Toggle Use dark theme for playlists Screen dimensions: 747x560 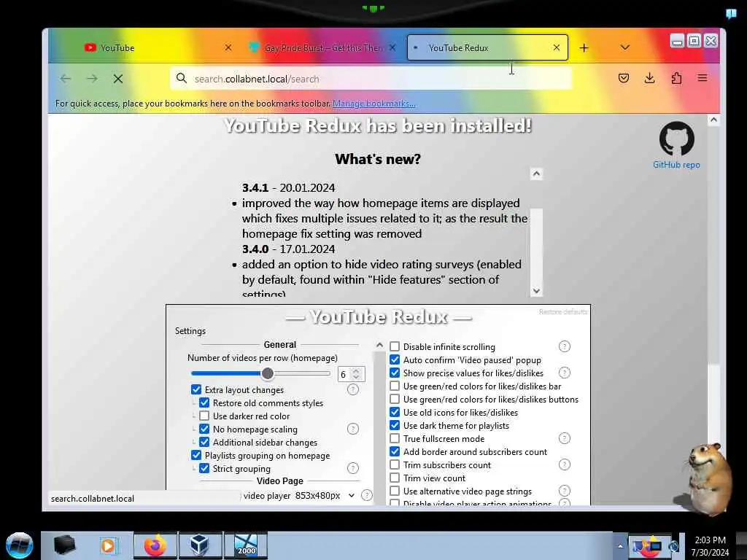tap(395, 425)
